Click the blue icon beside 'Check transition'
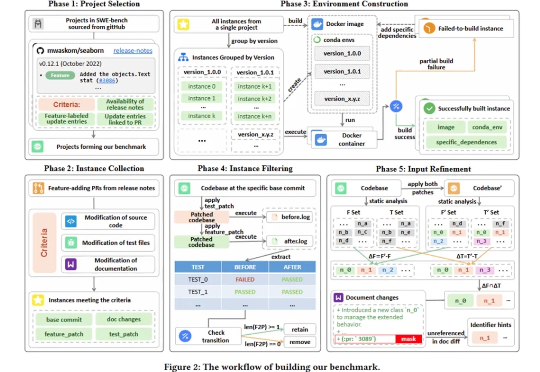This screenshot has width=540, height=372. point(185,336)
